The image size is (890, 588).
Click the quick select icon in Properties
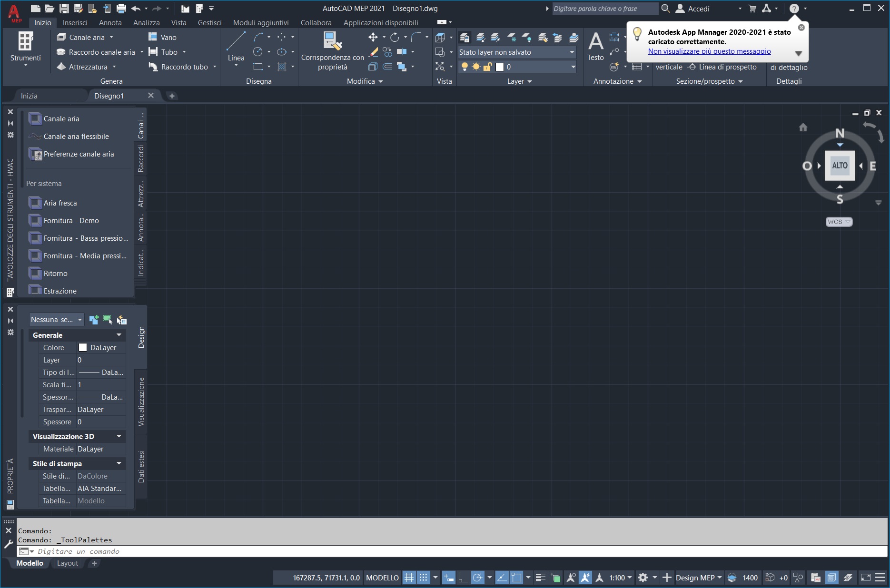point(122,320)
